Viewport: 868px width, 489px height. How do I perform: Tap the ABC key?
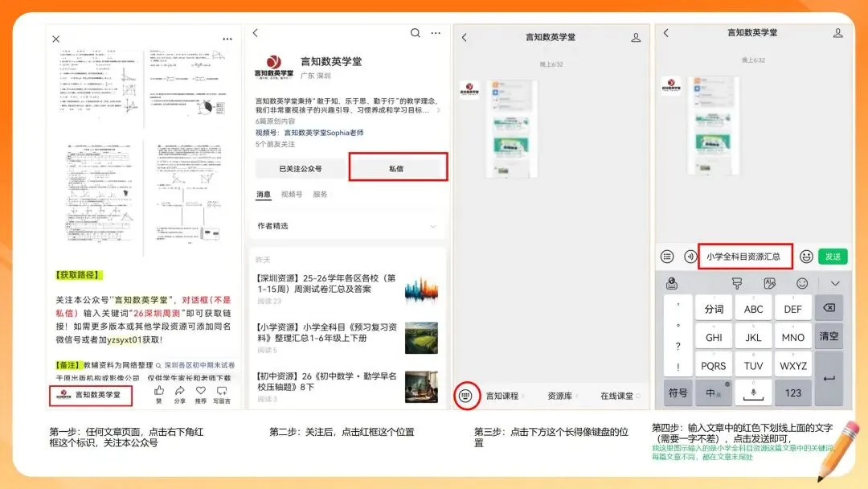pyautogui.click(x=753, y=309)
